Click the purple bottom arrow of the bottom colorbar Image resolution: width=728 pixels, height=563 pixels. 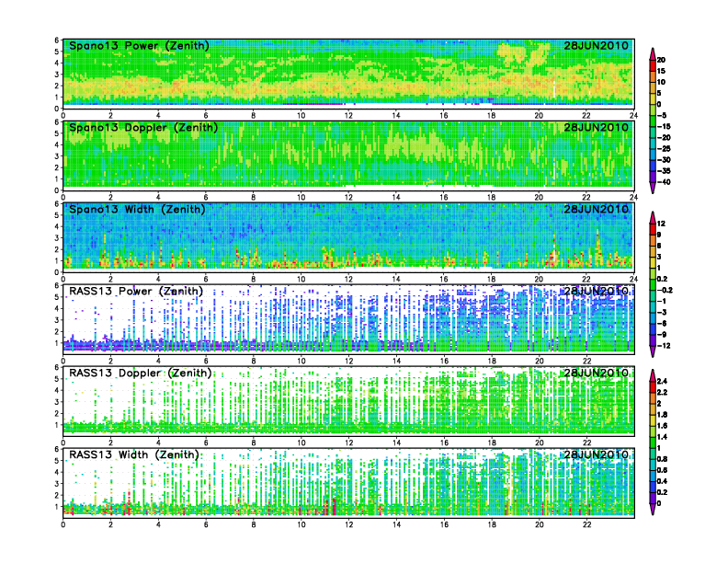pos(653,509)
